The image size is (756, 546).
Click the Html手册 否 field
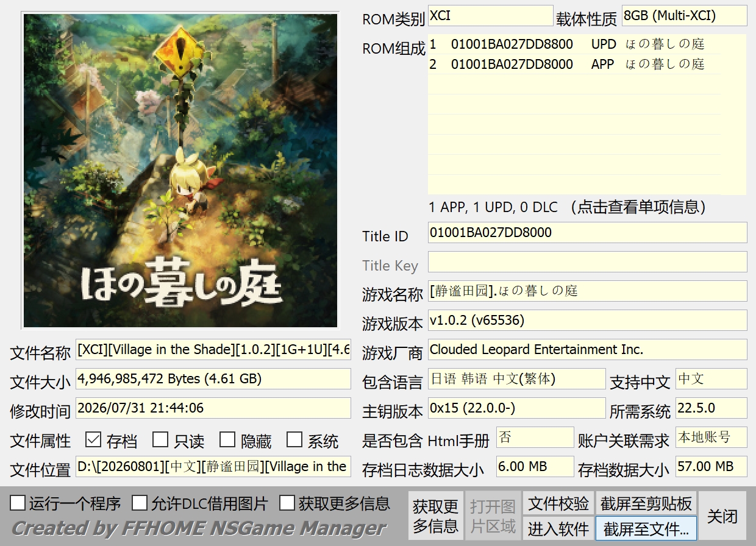[x=535, y=437]
